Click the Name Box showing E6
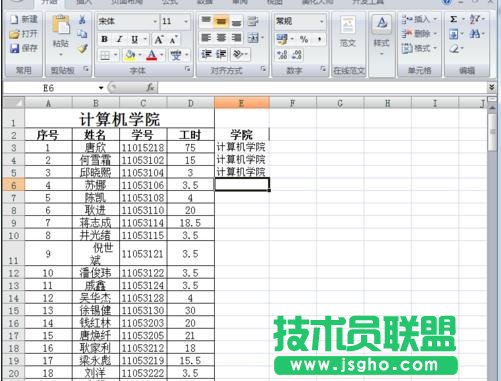Viewport: 501px width, 381px height. (50, 88)
